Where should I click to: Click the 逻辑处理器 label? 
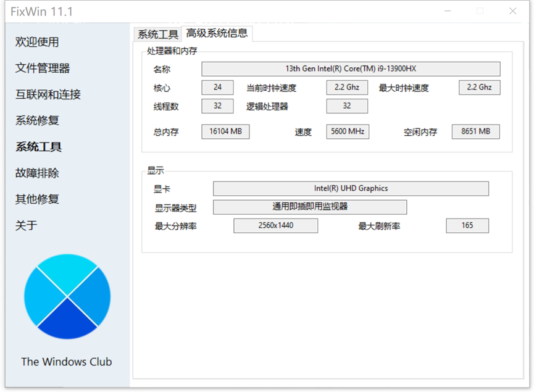coord(267,107)
